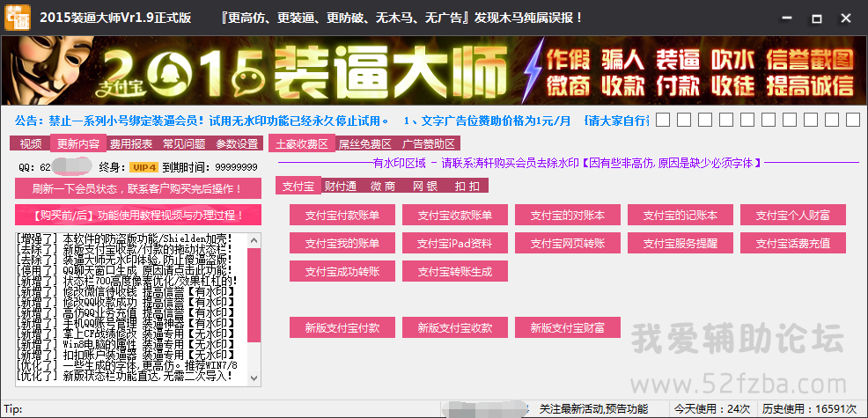Click the 支付宝收款账单 button

[x=454, y=215]
